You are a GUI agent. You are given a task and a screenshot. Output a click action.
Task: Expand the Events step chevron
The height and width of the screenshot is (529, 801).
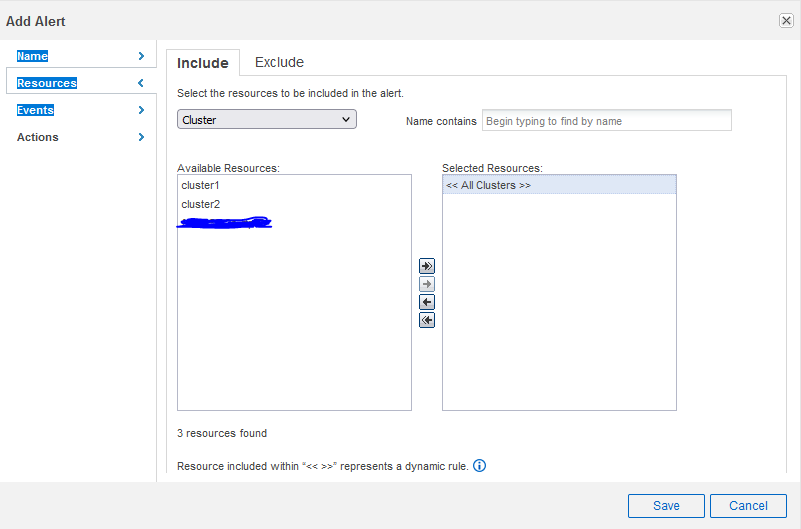point(141,110)
